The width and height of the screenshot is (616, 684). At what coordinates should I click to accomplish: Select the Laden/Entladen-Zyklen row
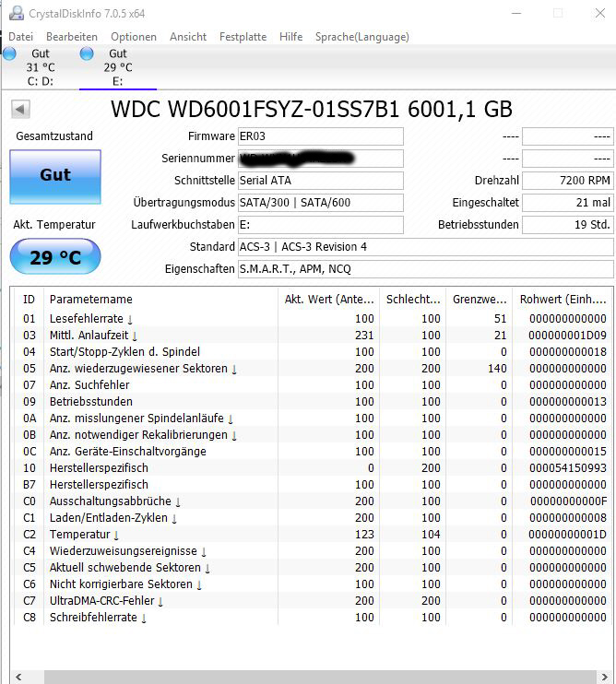point(313,517)
